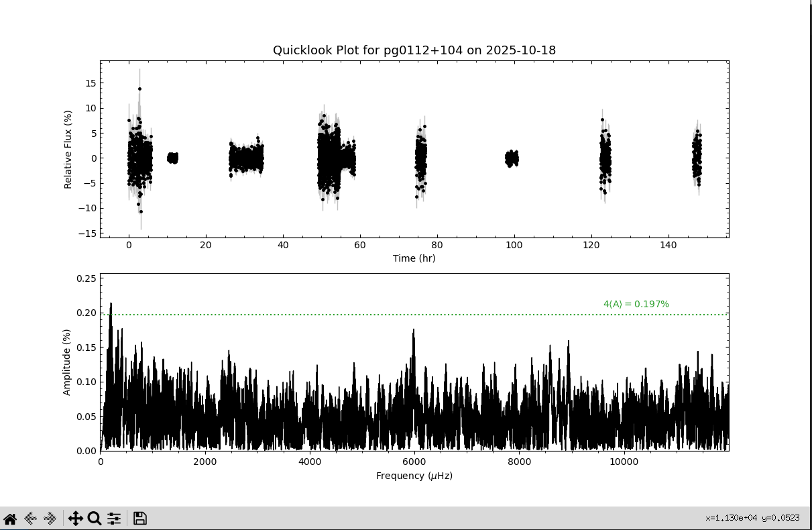Click the Frequency (µHz) axis label

414,476
